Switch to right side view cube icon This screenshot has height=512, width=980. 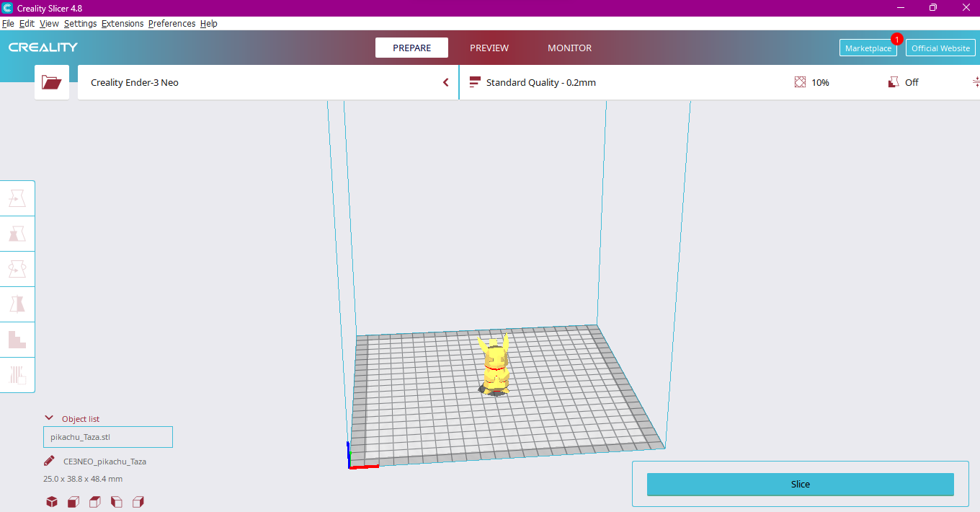(x=138, y=502)
